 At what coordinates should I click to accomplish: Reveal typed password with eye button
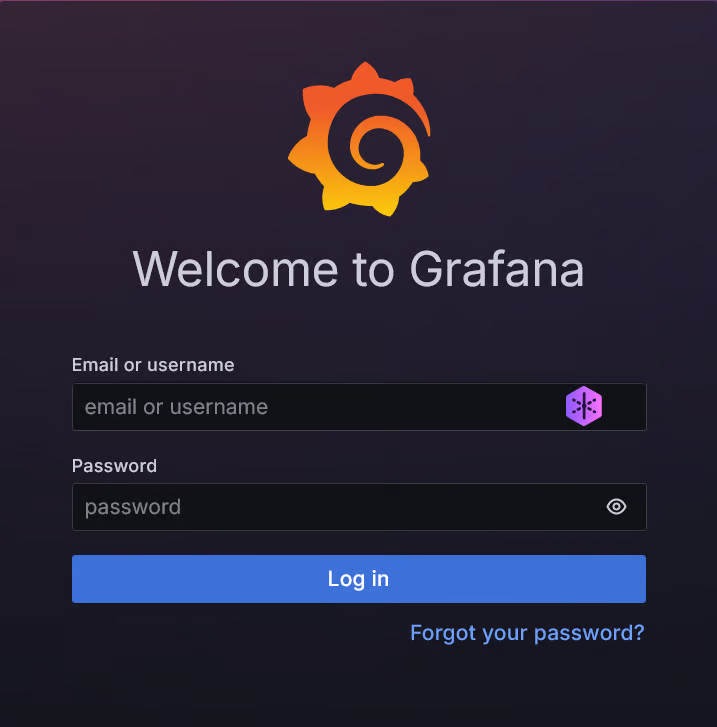pyautogui.click(x=616, y=507)
